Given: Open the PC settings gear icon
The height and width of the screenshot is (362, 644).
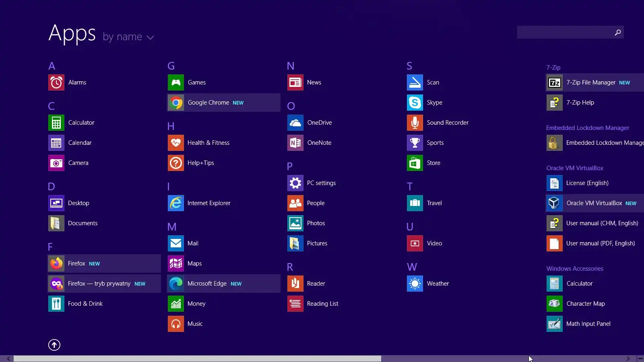Looking at the screenshot, I should coord(295,183).
